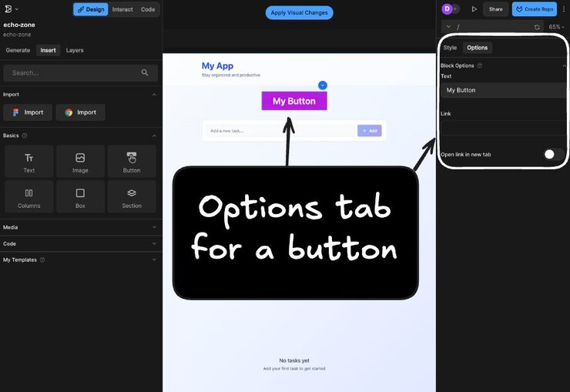Image resolution: width=570 pixels, height=392 pixels.
Task: Click the plus icon beside the avatar
Action: click(x=455, y=8)
